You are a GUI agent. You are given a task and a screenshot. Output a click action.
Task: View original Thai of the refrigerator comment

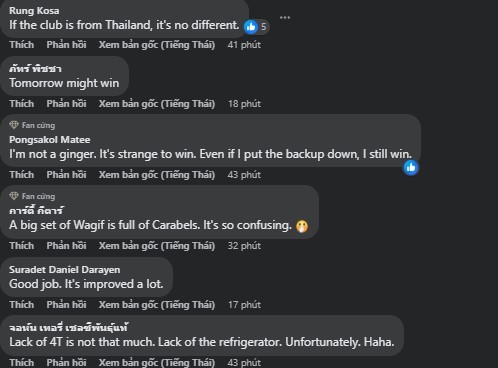(x=157, y=362)
